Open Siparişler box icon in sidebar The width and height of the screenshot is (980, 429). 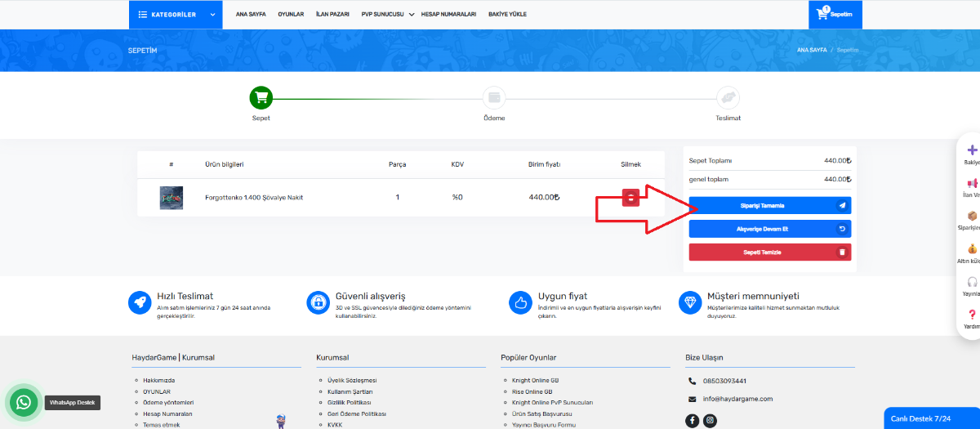click(x=972, y=217)
